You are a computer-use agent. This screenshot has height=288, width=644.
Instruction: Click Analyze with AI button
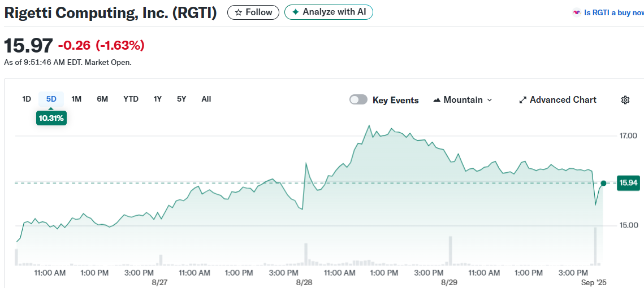[x=329, y=12]
